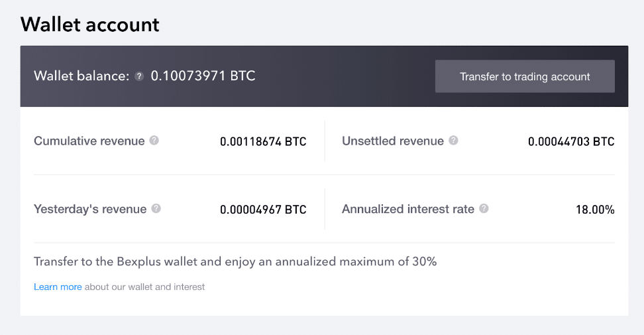
Task: Click the Yesterday's revenue label
Action: [90, 209]
